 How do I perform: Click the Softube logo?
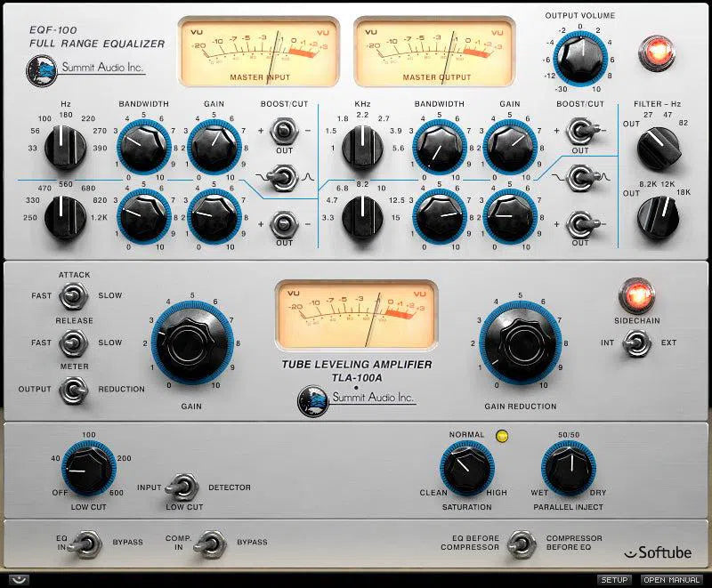659,552
